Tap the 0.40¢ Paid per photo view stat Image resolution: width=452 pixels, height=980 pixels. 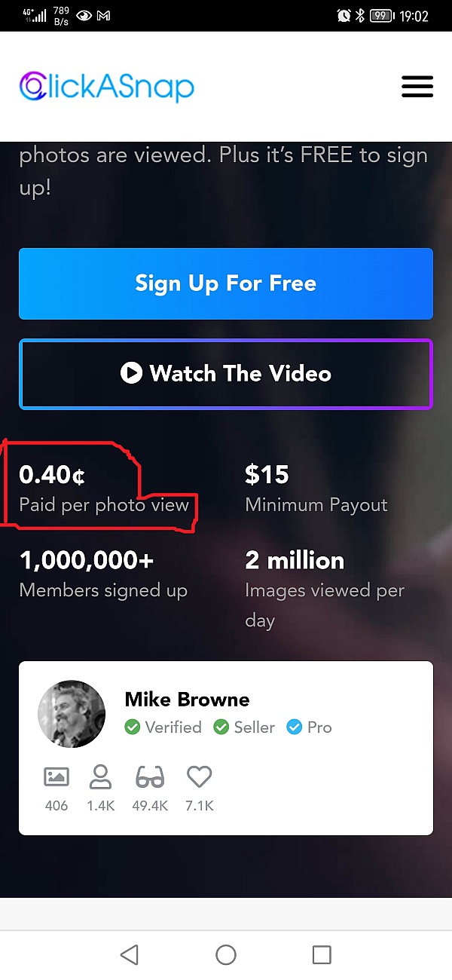[104, 488]
